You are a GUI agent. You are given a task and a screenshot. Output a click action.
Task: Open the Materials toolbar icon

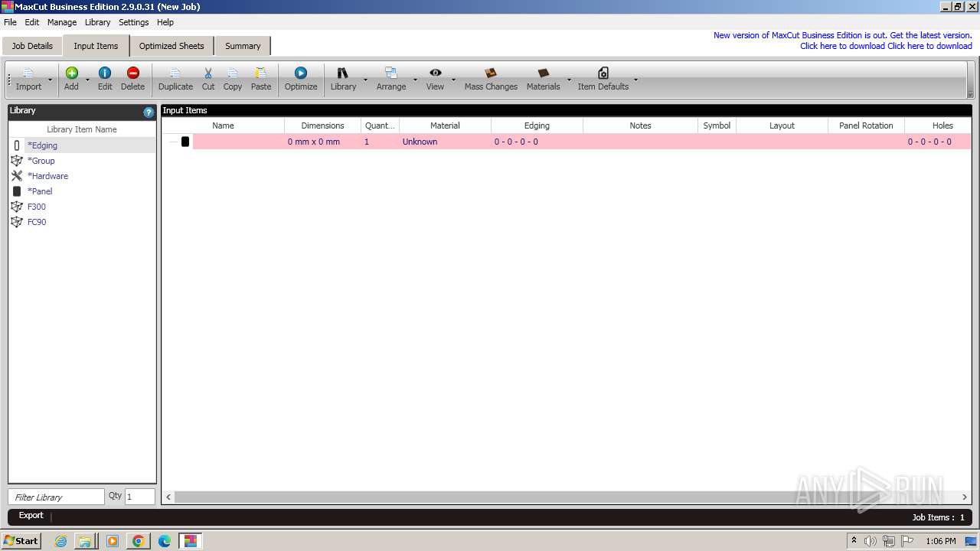(x=544, y=73)
